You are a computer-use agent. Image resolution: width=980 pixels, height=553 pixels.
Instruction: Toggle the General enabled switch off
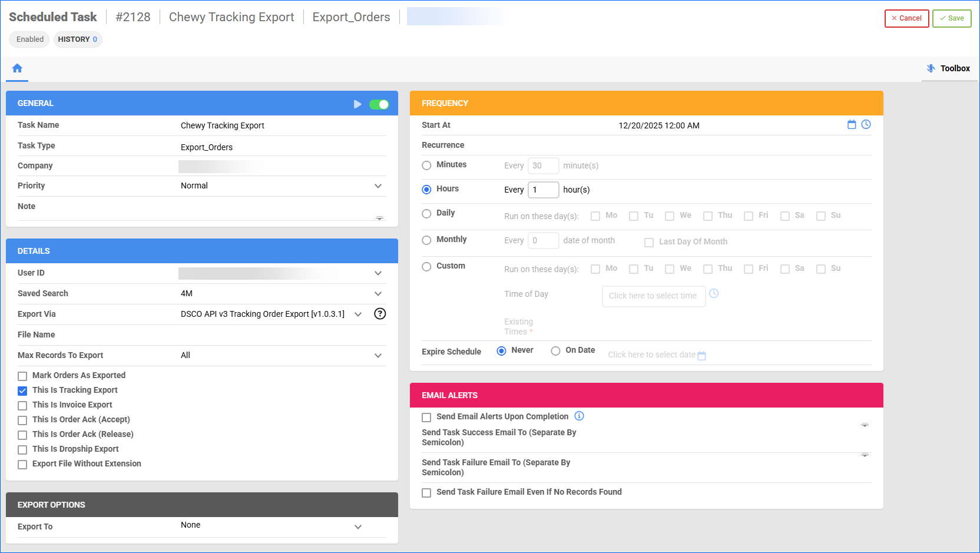coord(379,104)
